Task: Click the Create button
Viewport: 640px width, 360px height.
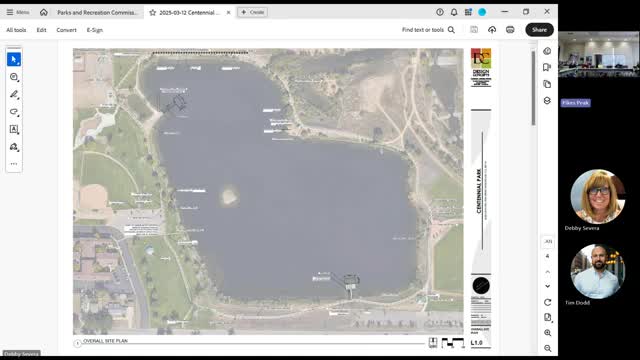Action: 252,12
